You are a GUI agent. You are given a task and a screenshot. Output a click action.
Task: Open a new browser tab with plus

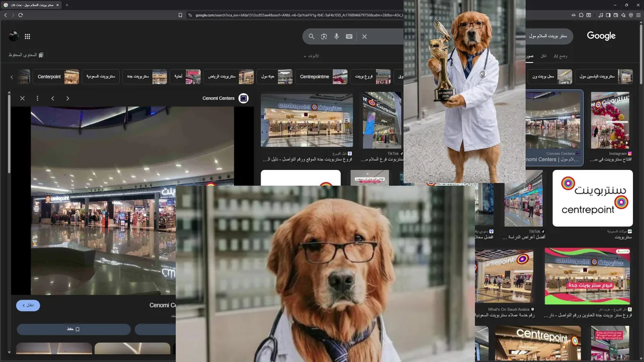(x=66, y=5)
